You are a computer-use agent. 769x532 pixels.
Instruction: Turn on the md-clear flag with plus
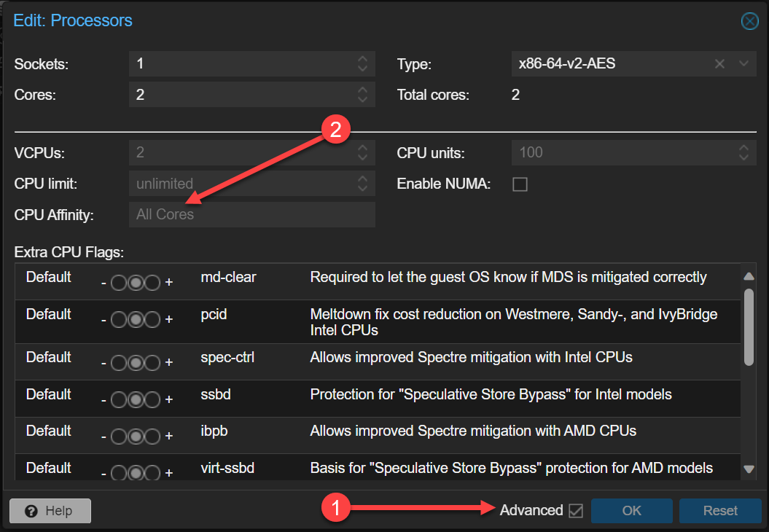pyautogui.click(x=152, y=283)
